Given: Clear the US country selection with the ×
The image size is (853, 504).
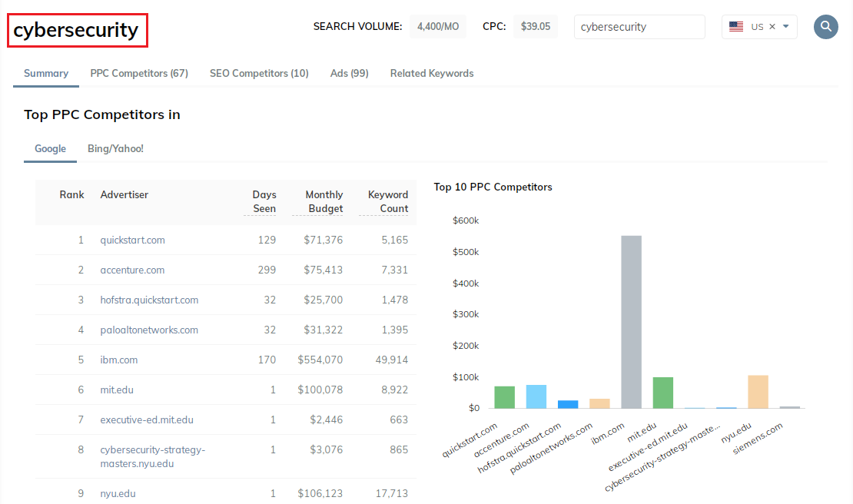Looking at the screenshot, I should (772, 27).
